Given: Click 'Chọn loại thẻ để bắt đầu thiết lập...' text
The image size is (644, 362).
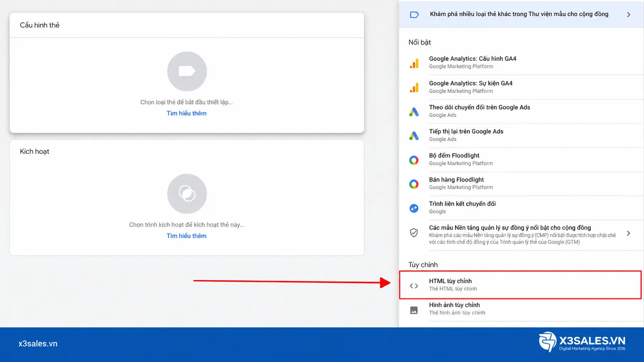Looking at the screenshot, I should coord(186,102).
